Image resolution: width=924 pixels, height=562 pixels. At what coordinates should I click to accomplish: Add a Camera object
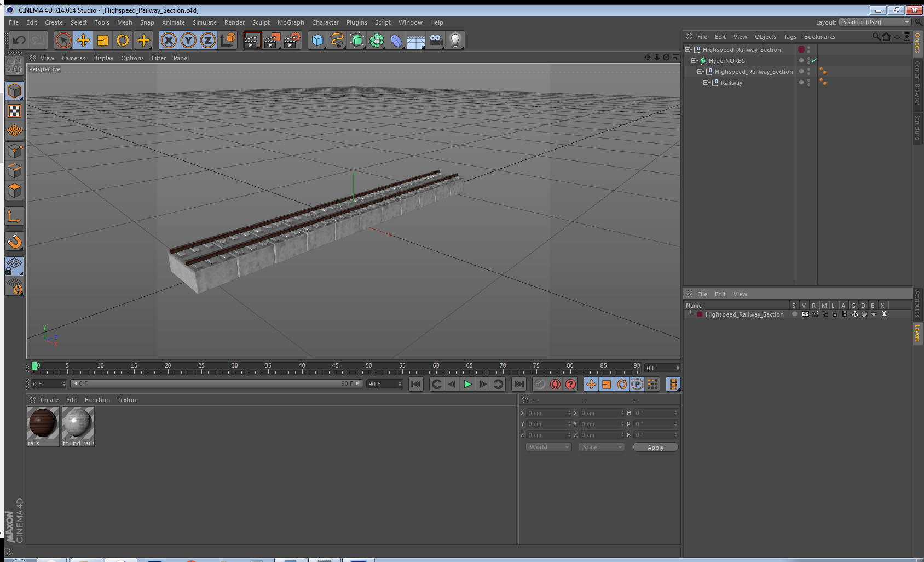click(436, 40)
